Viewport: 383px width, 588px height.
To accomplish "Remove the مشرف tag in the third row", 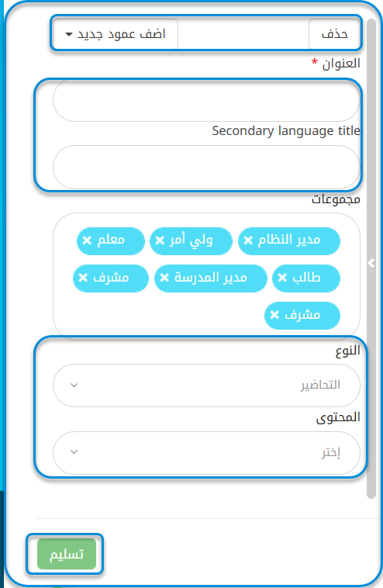I will point(274,315).
